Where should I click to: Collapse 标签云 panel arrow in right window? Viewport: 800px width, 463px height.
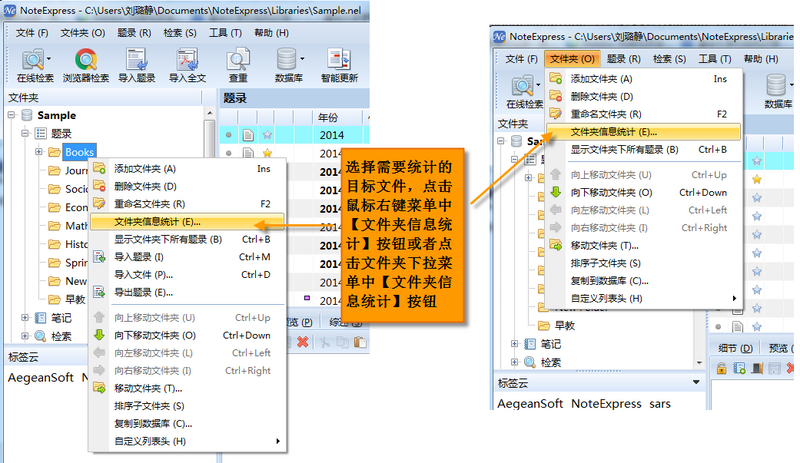696,382
